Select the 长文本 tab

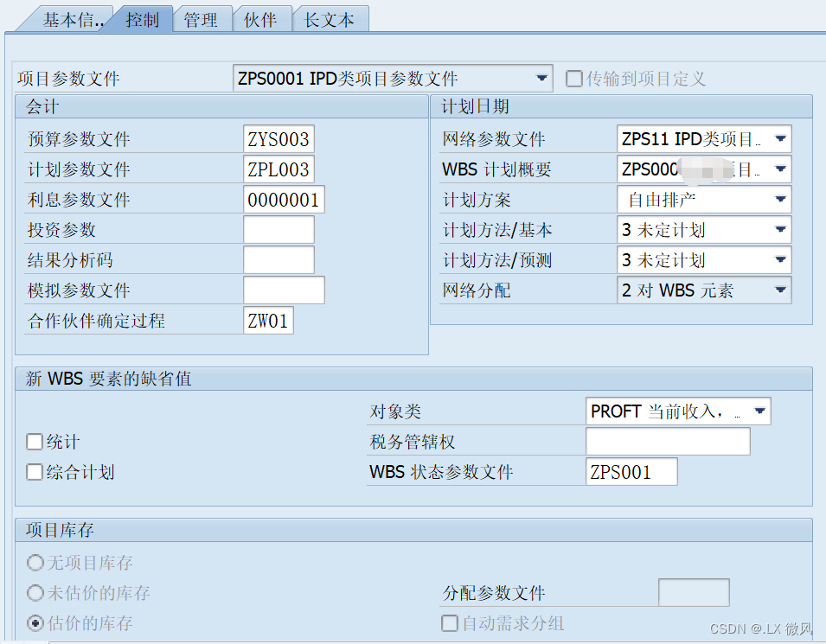tap(330, 20)
